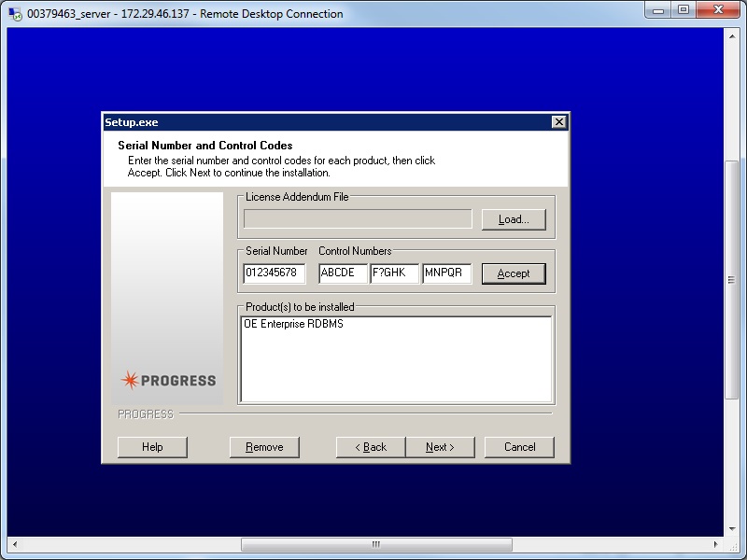Click the License Addendum File path field
Screen dimensions: 747x560
(358, 219)
